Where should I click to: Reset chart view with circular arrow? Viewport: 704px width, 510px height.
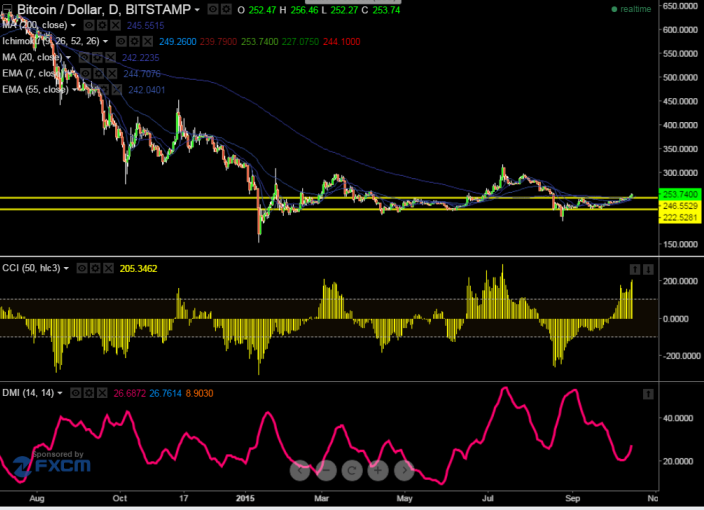[x=352, y=470]
